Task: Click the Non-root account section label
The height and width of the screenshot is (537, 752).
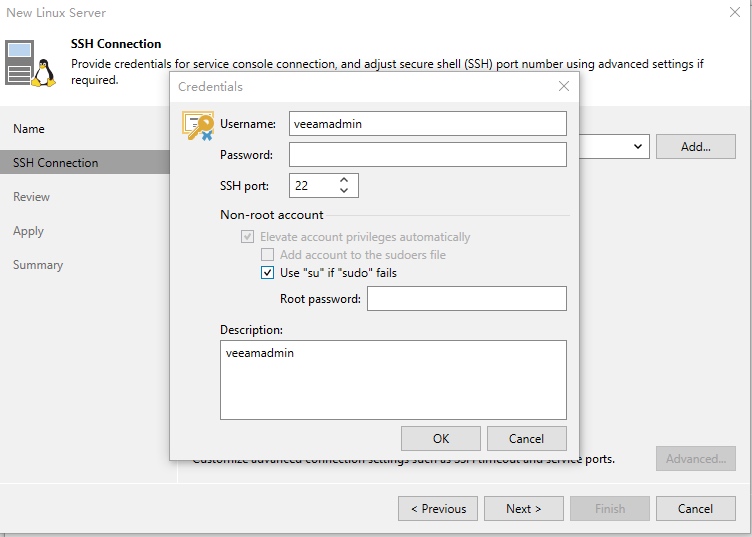Action: 271,215
